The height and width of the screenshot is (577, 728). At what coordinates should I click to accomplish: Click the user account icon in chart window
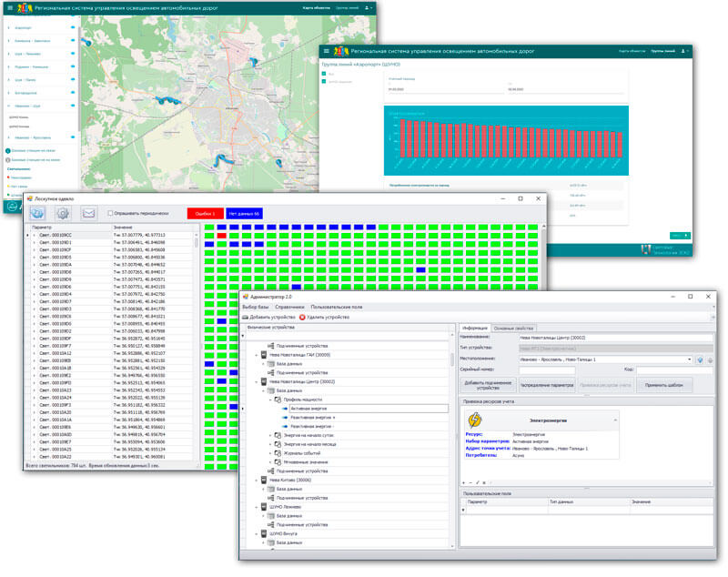coord(683,51)
